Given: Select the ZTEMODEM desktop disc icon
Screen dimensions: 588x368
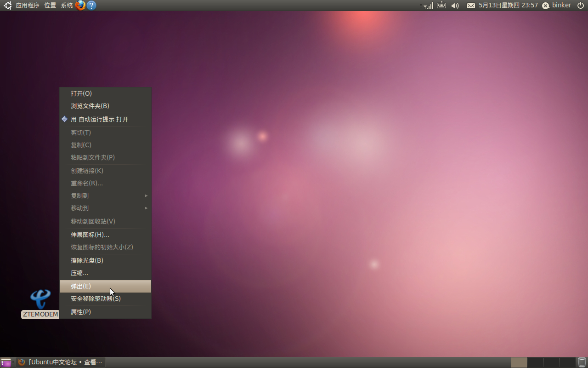Looking at the screenshot, I should [x=40, y=299].
